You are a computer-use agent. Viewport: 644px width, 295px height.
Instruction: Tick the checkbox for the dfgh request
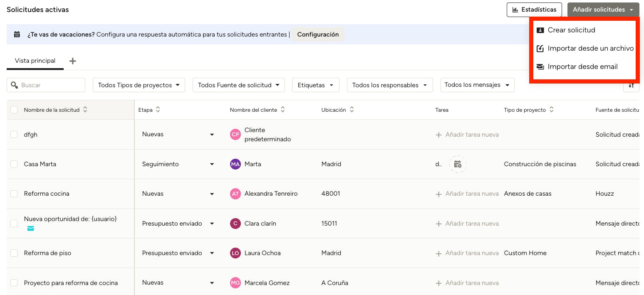14,135
